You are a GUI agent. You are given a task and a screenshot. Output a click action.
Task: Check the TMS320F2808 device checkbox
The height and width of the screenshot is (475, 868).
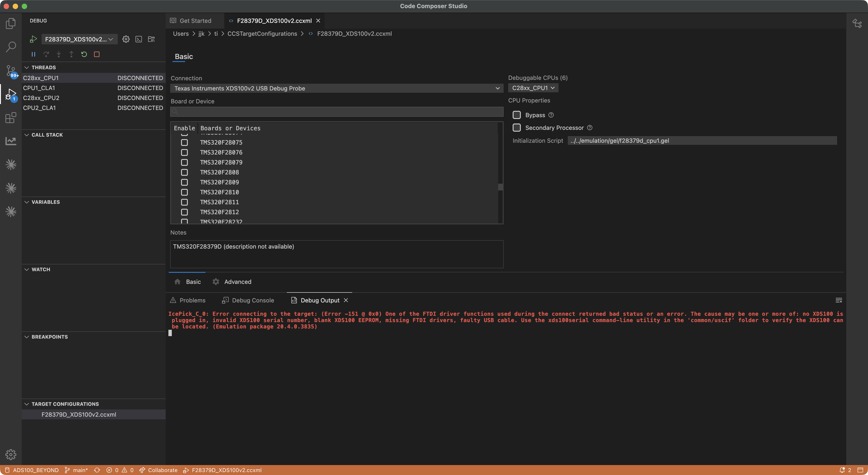click(x=184, y=172)
